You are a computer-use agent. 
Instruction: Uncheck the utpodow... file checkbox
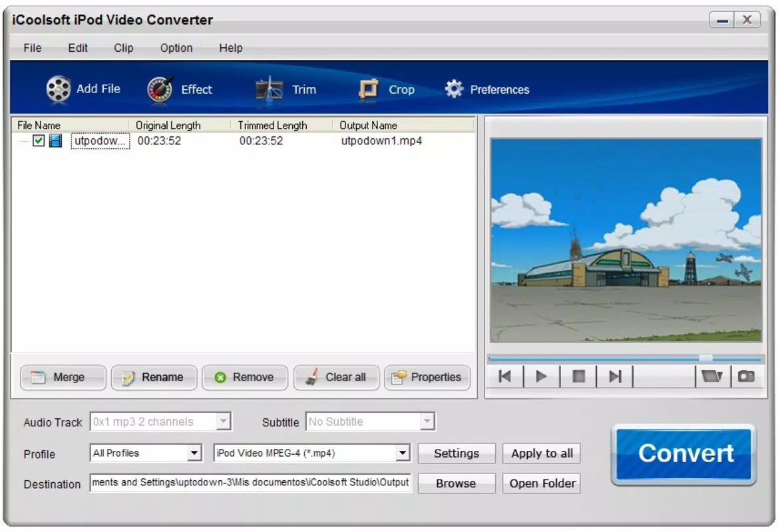click(x=39, y=141)
